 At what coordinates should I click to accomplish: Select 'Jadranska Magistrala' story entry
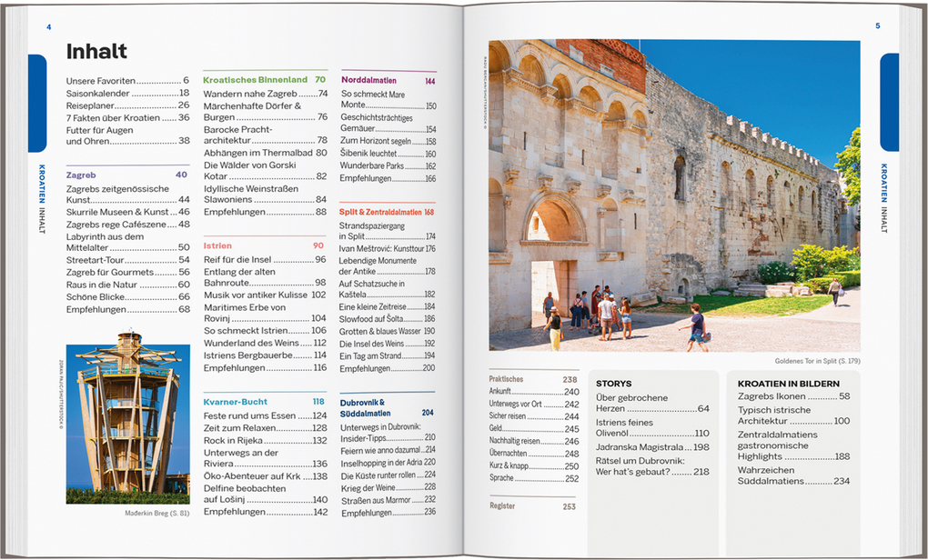click(x=653, y=447)
